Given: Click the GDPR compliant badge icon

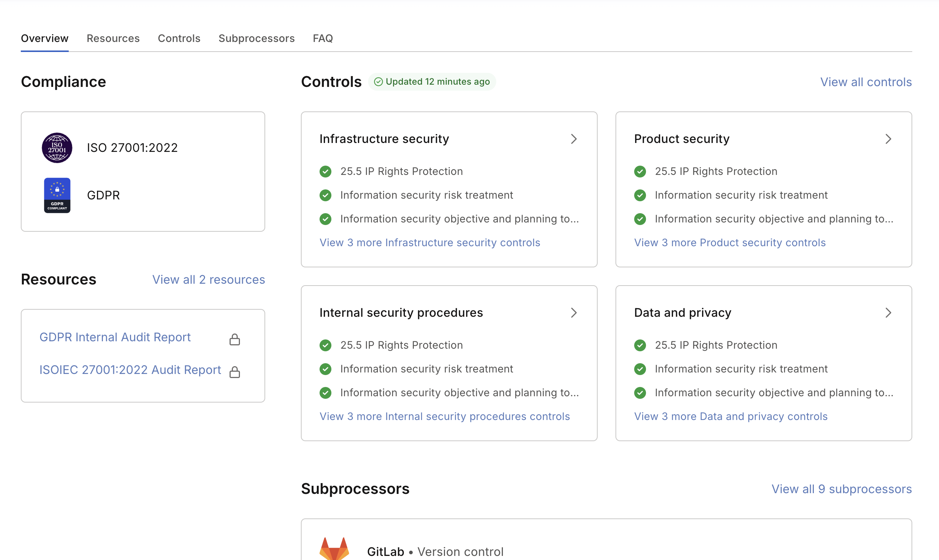Looking at the screenshot, I should click(57, 195).
